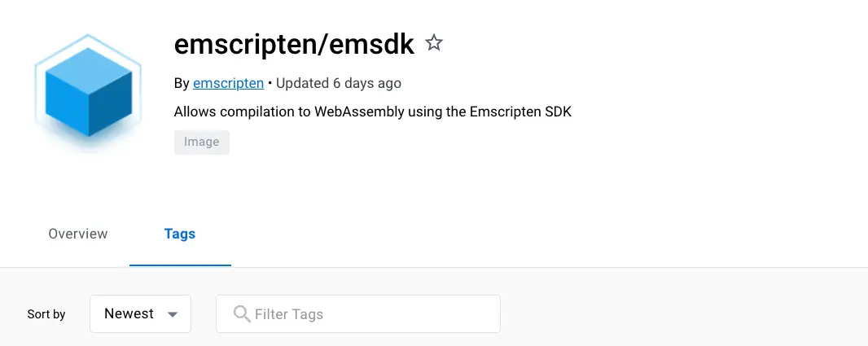This screenshot has height=346, width=868.
Task: Click the word 'By' before publisher
Action: point(182,83)
